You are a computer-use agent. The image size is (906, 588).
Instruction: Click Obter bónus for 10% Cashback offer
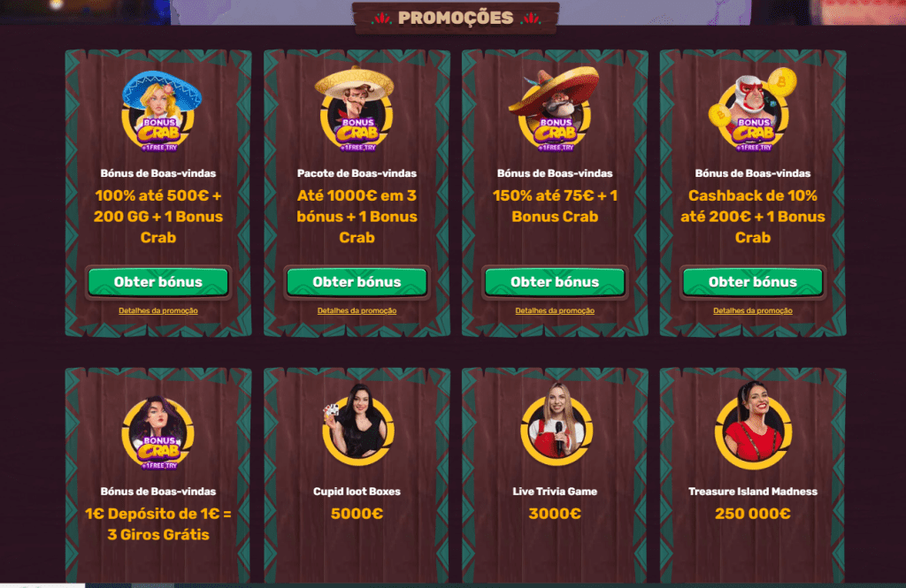pos(753,282)
